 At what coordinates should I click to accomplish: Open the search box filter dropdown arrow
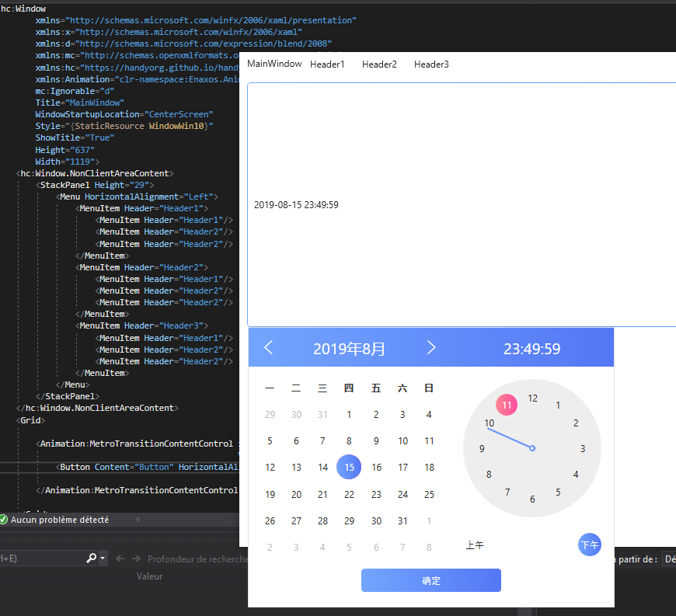pyautogui.click(x=103, y=558)
